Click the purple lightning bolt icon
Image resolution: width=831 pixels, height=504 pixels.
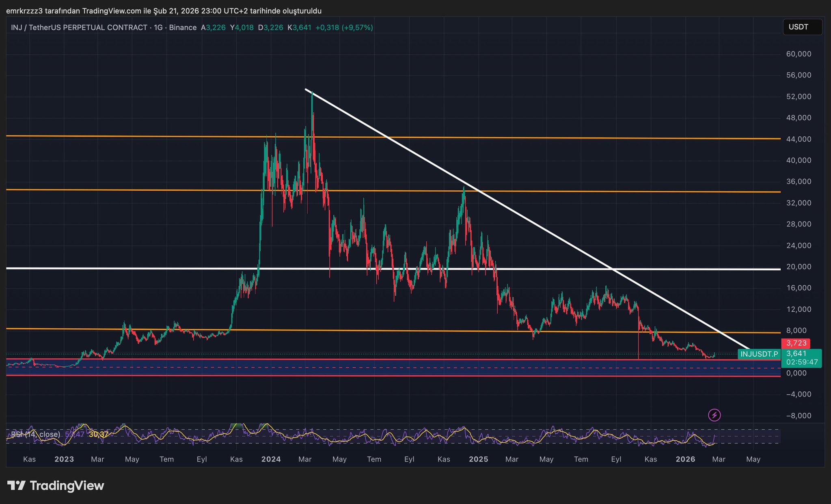click(x=714, y=415)
